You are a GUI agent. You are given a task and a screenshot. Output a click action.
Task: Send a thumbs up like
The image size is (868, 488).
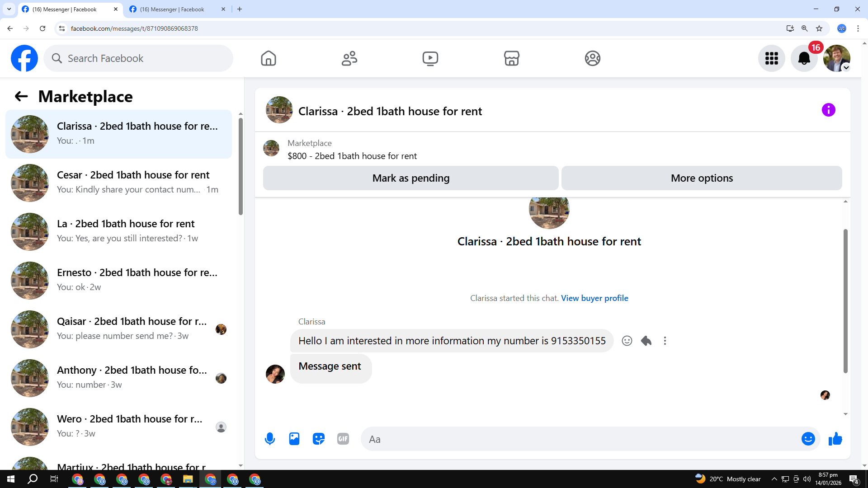click(x=835, y=439)
